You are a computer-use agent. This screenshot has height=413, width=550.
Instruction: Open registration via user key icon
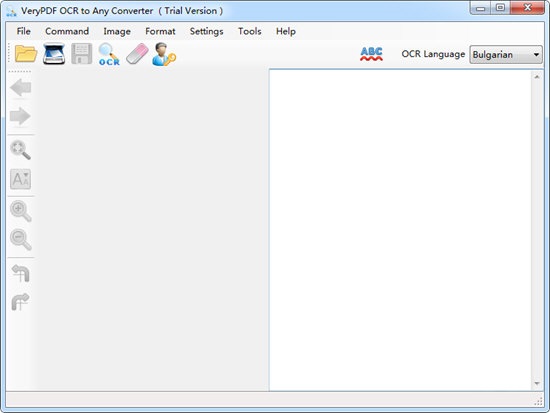(x=164, y=54)
